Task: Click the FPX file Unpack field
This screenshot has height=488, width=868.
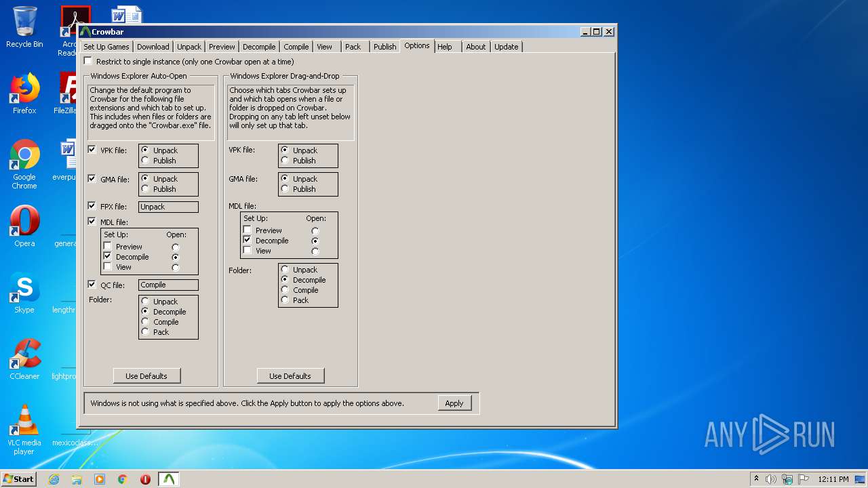Action: 168,207
